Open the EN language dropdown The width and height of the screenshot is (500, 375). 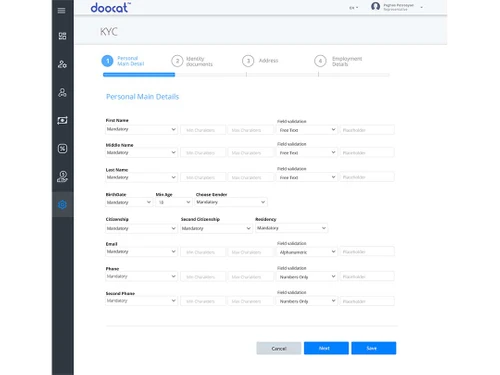point(353,8)
